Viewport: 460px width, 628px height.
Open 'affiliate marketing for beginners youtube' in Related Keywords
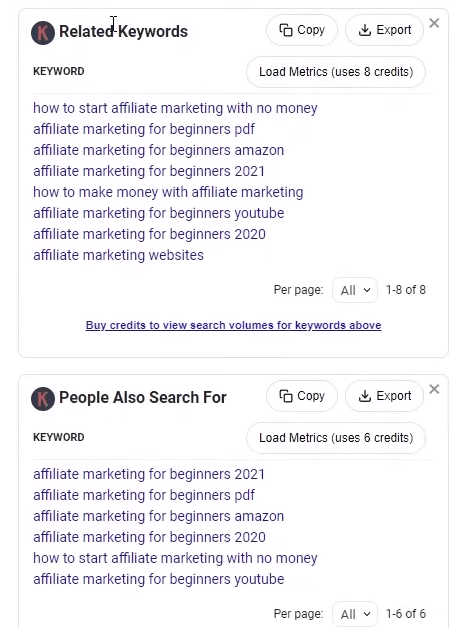(158, 213)
